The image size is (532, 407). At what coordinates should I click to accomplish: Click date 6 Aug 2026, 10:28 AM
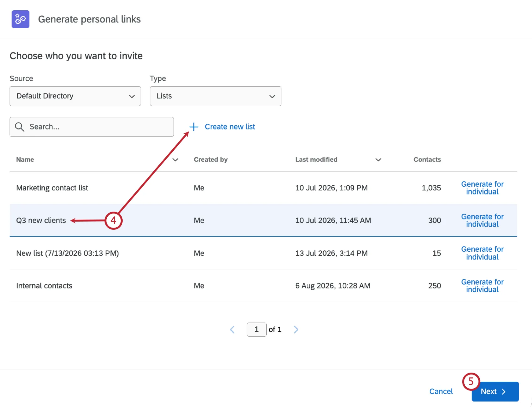[333, 286]
